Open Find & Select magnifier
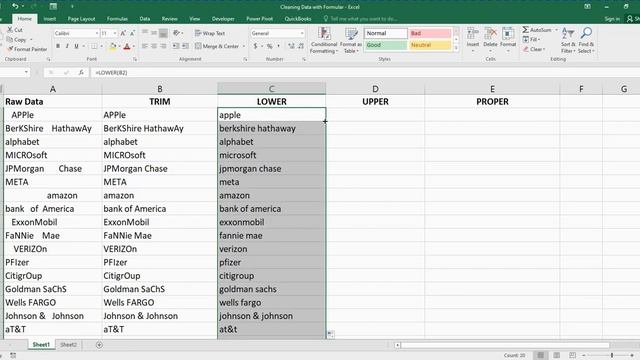Viewport: 640px width, 360px height. pos(586,40)
